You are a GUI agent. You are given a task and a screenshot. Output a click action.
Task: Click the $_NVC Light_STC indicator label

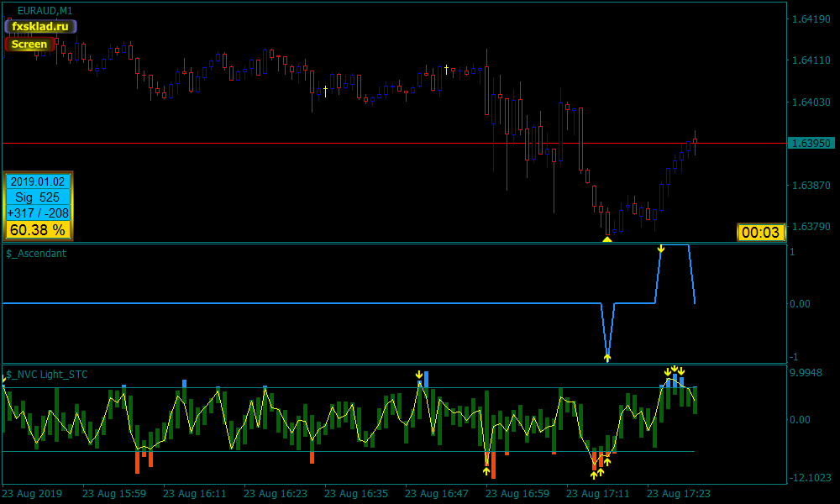tap(47, 374)
